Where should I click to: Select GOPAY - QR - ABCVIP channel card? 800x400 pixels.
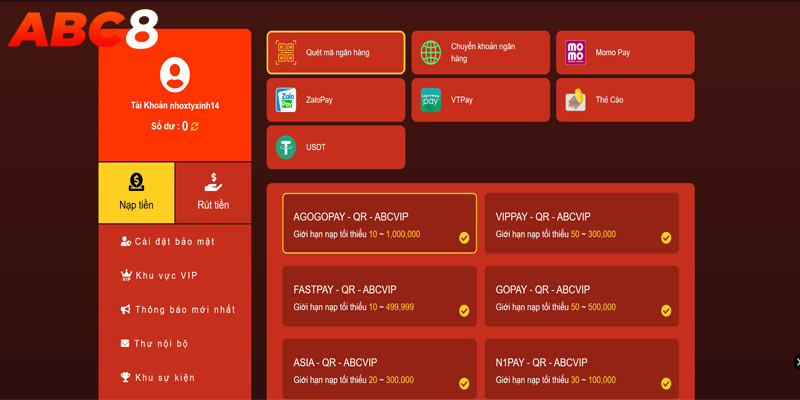coord(582,296)
